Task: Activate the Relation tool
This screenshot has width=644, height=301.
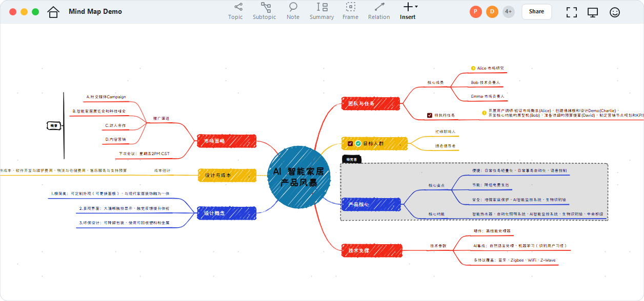Action: 379,11
